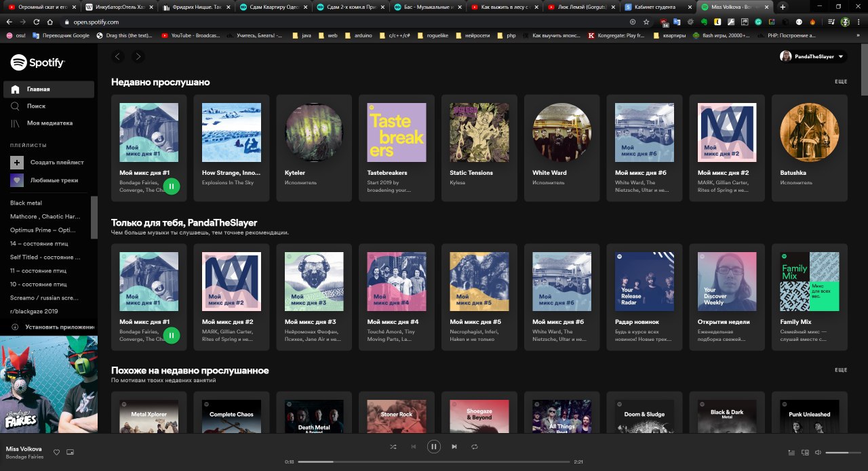Switch to Фридрих Ницше browser tab

[195, 7]
